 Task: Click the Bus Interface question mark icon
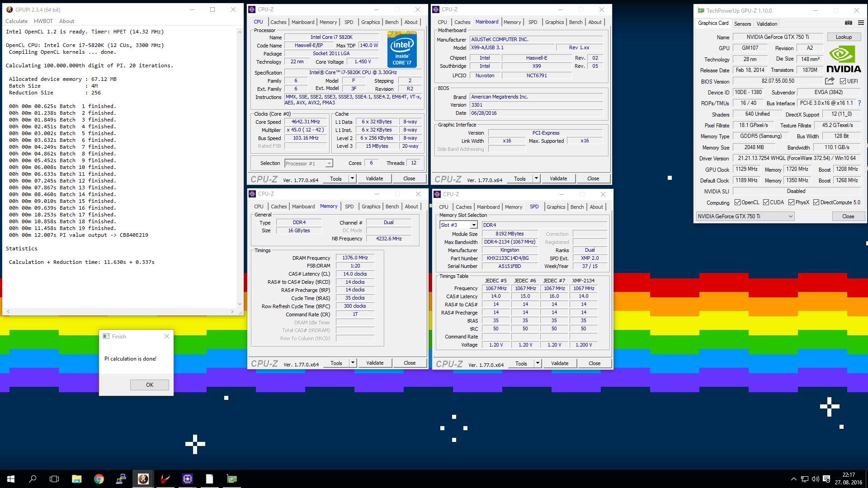[859, 103]
